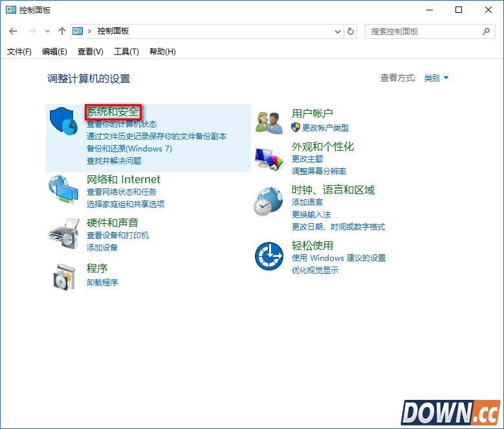Click 查看网络状态和任务 link

(122, 192)
